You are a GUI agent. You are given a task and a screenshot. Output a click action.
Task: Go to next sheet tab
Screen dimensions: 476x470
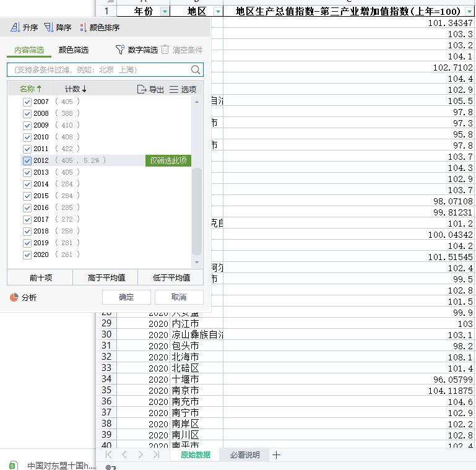[x=140, y=455]
